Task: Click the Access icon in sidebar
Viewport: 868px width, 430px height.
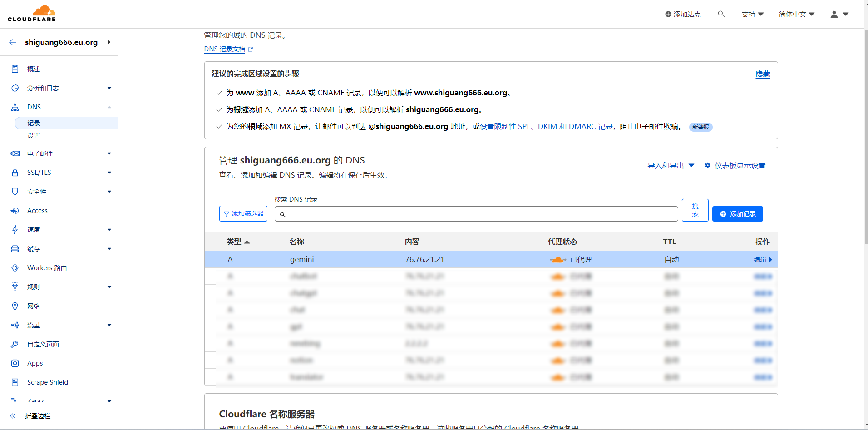Action: (15, 211)
